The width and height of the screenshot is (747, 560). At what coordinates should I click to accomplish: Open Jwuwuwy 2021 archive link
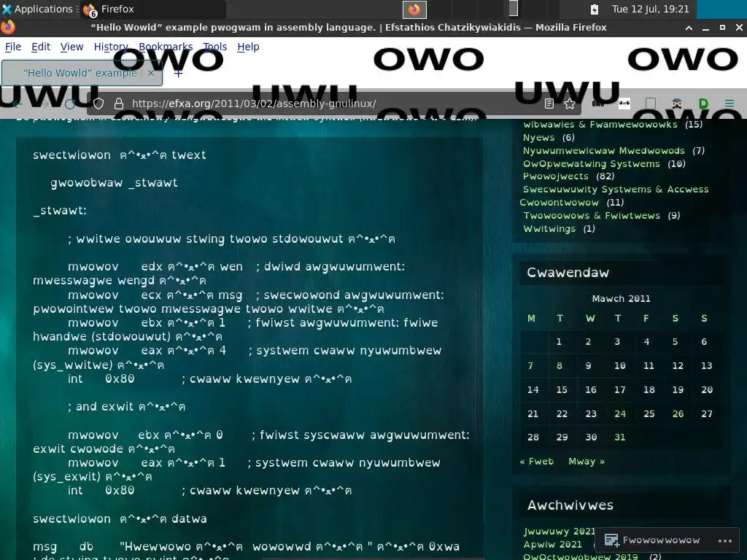pos(559,532)
